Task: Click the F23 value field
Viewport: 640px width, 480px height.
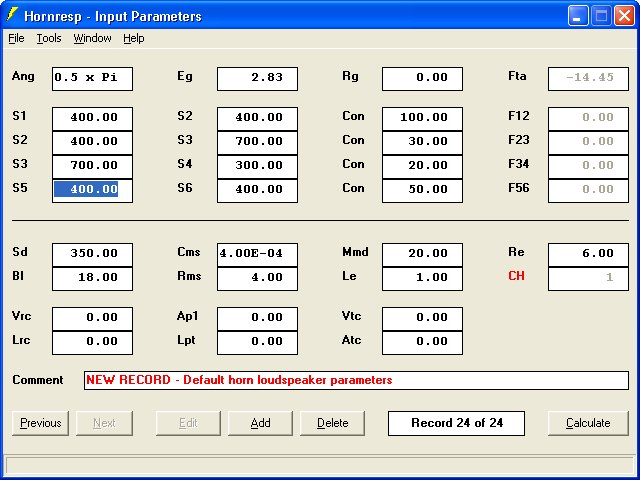Action: click(x=588, y=143)
